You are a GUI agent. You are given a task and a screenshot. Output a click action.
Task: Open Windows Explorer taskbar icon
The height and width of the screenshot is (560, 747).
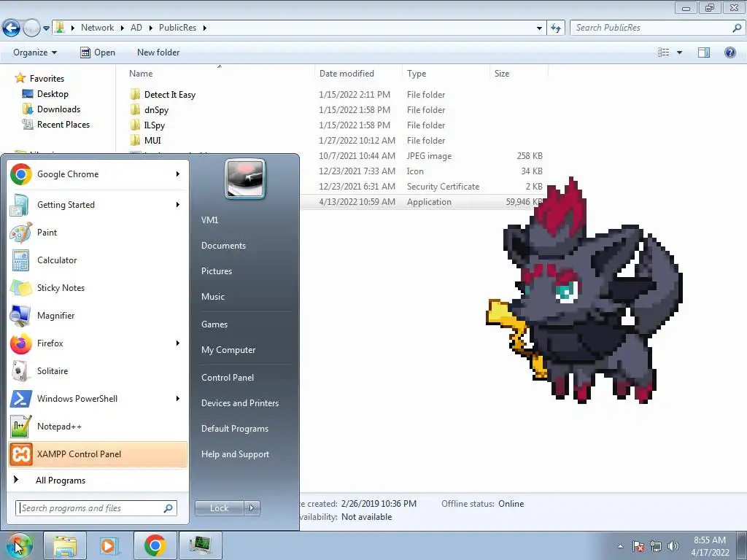tap(65, 545)
